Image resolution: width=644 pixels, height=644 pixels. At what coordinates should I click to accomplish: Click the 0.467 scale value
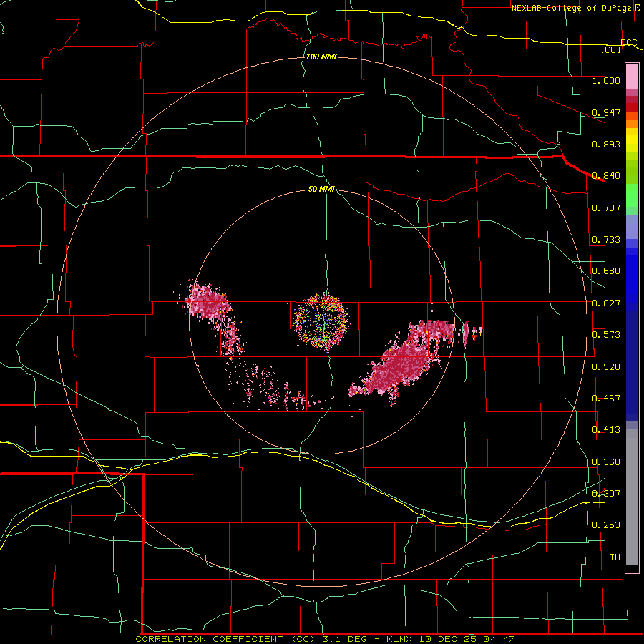pos(606,399)
